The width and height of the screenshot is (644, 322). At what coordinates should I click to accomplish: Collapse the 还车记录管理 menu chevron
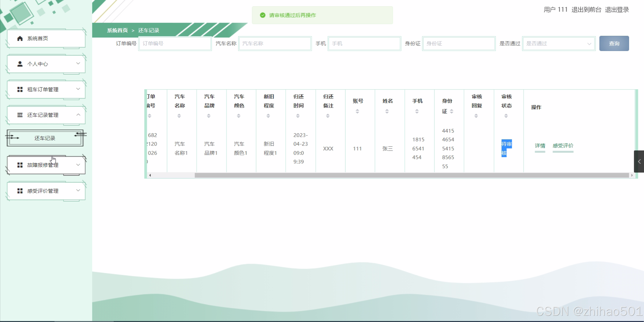[x=78, y=115]
